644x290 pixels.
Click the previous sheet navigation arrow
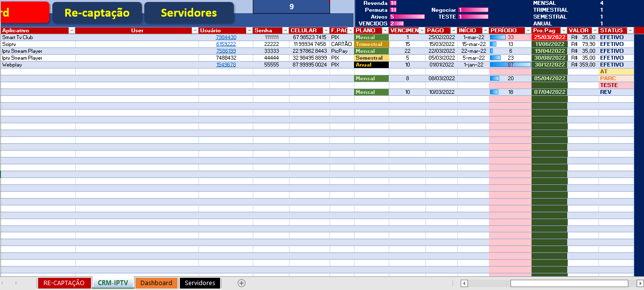(x=4, y=283)
